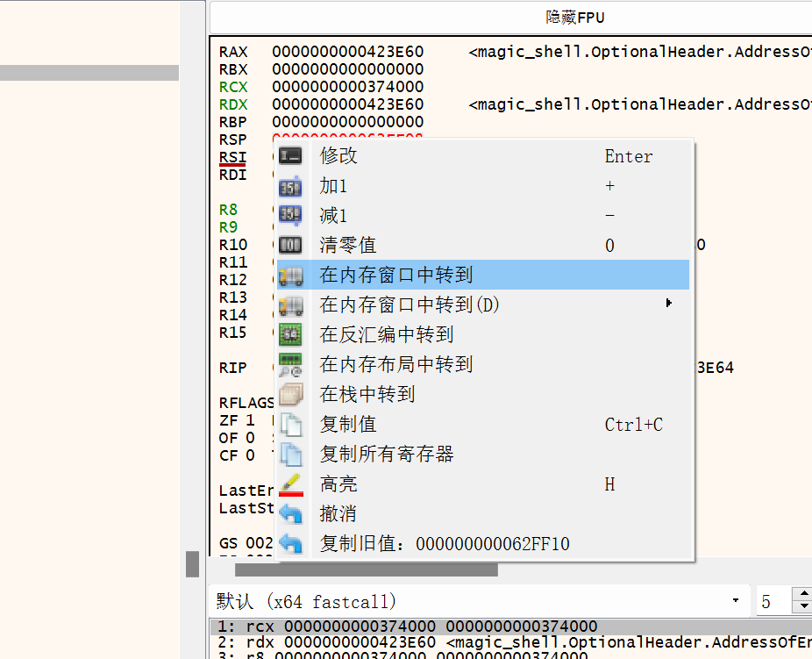Select the 减1 menu entry

click(482, 216)
